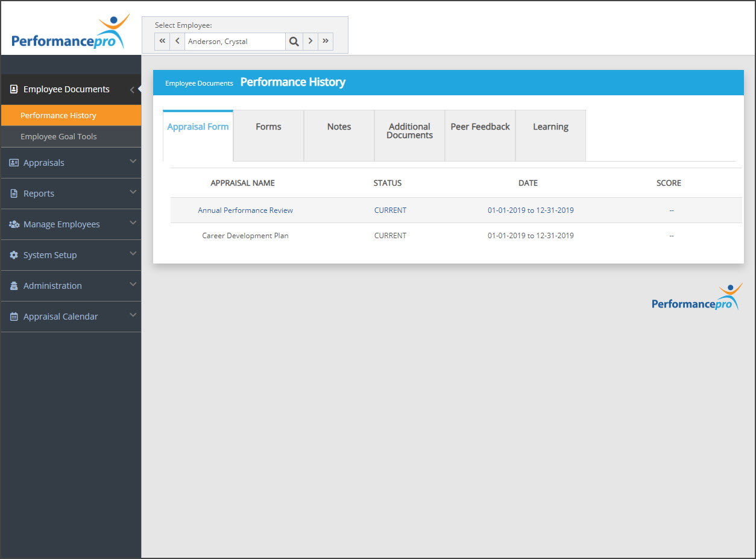Open the Annual Performance Review link
Image resolution: width=756 pixels, height=559 pixels.
[x=245, y=210]
